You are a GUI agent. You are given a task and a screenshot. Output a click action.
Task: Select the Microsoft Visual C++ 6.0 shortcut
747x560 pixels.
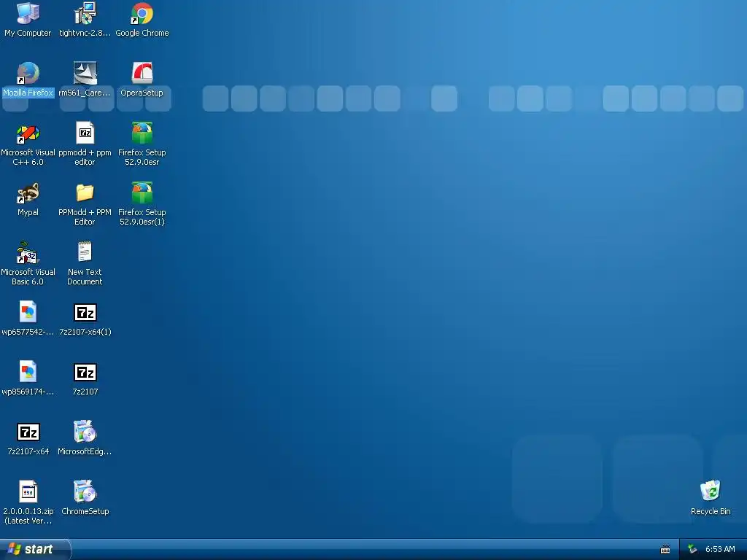tap(28, 133)
